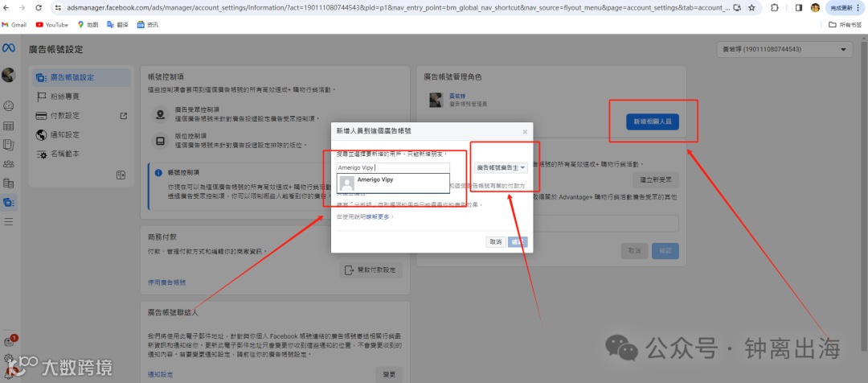Open the left rail icon with red badge
This screenshot has width=868, height=383.
[10, 341]
